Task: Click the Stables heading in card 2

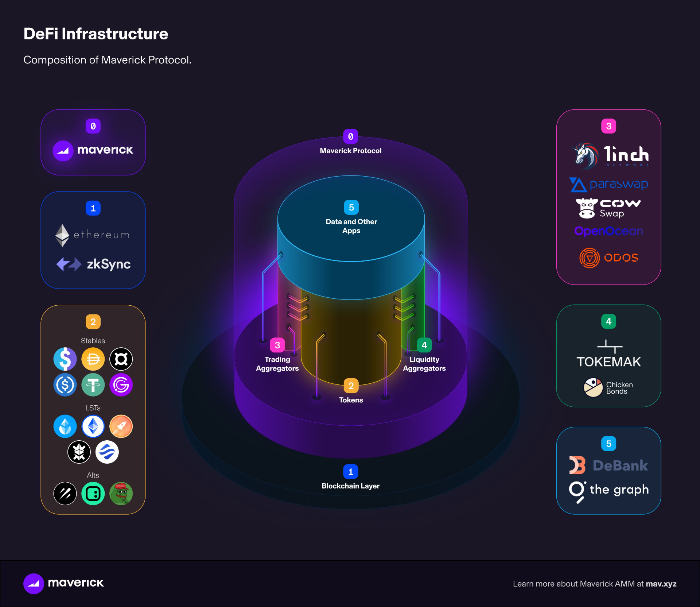Action: click(93, 341)
